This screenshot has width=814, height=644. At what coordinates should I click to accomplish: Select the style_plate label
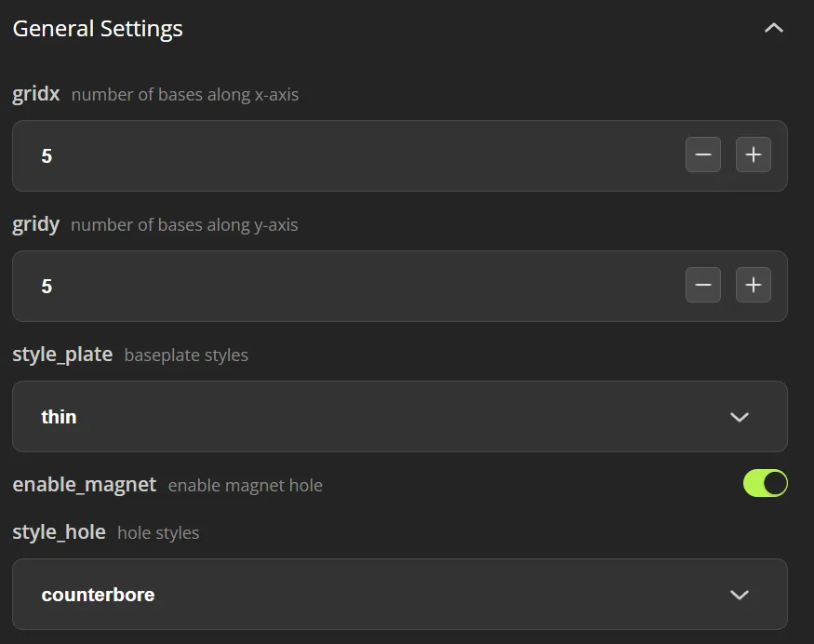point(62,355)
